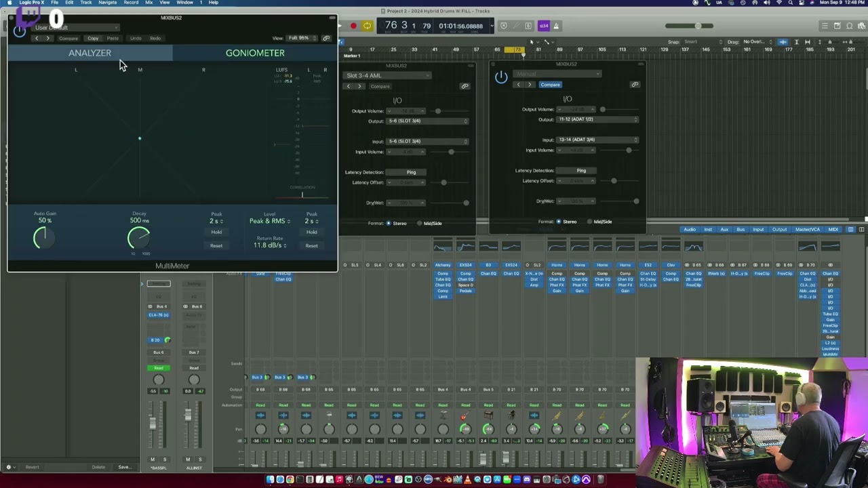
Task: Click next preset arrow in MultiMeter
Action: click(47, 38)
